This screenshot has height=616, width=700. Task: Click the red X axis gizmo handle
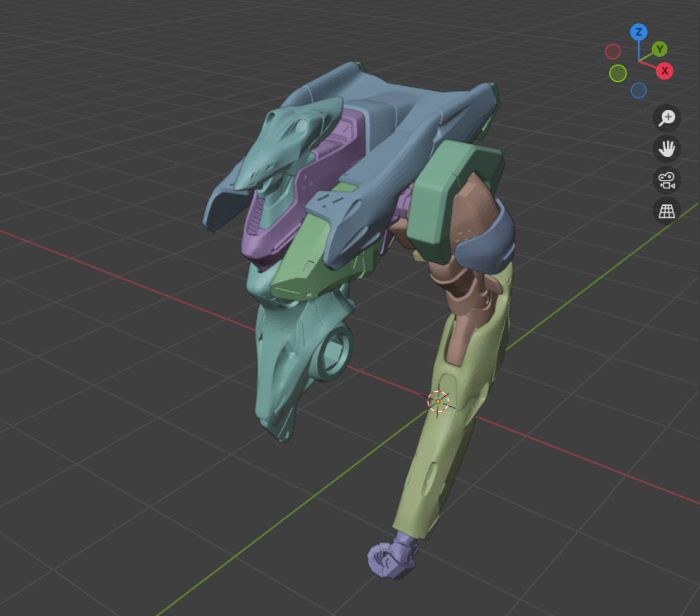[664, 71]
